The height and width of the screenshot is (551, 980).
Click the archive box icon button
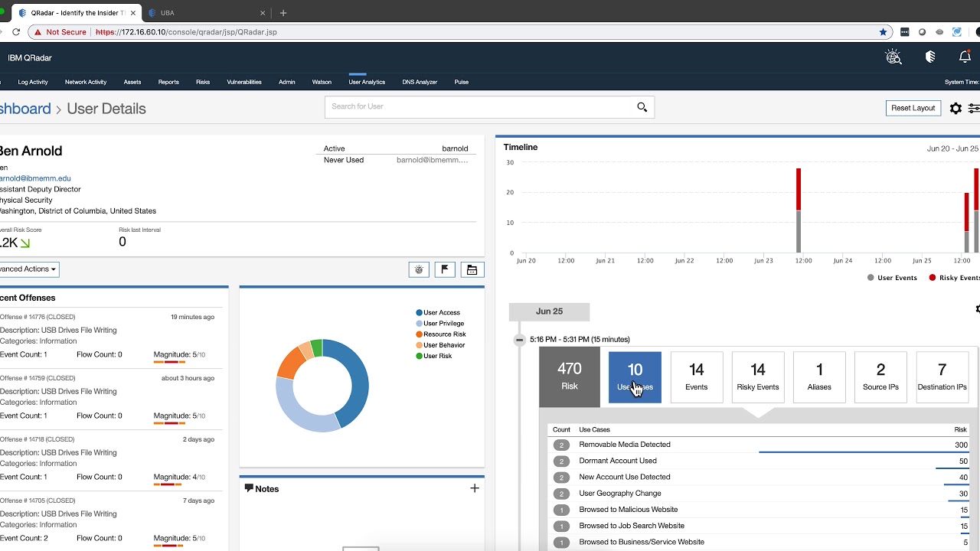[x=472, y=269]
